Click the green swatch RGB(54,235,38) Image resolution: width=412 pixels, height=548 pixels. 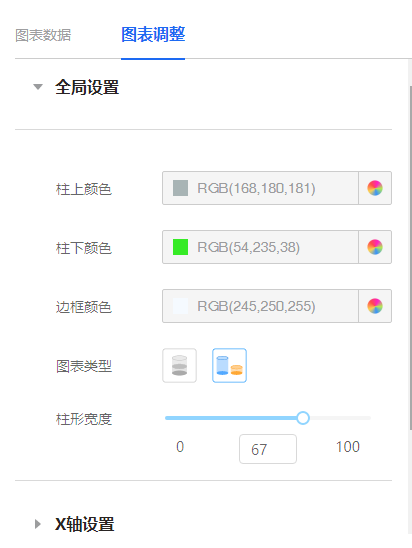[x=180, y=247]
